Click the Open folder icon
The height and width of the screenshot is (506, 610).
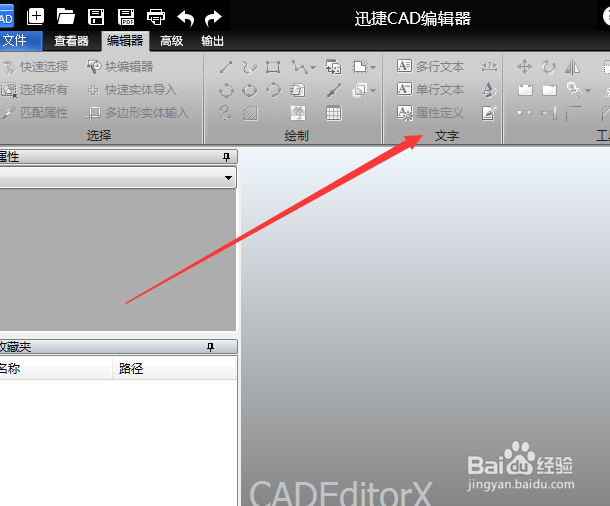tap(65, 17)
